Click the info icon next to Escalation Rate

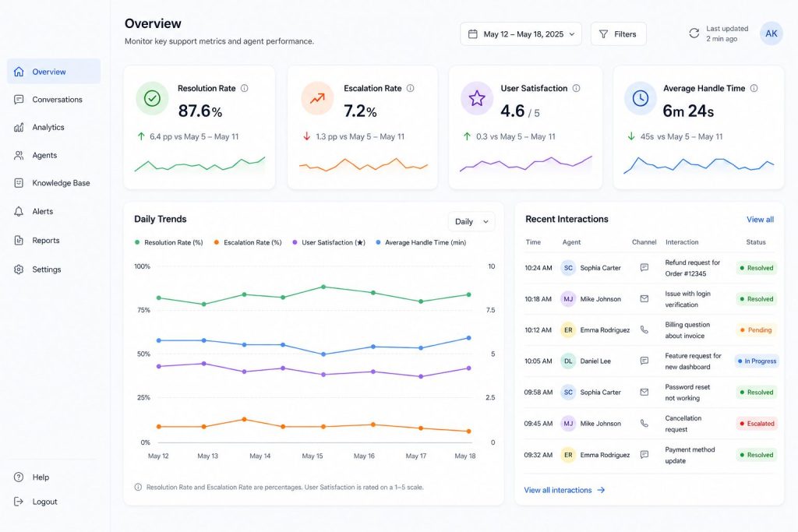410,88
